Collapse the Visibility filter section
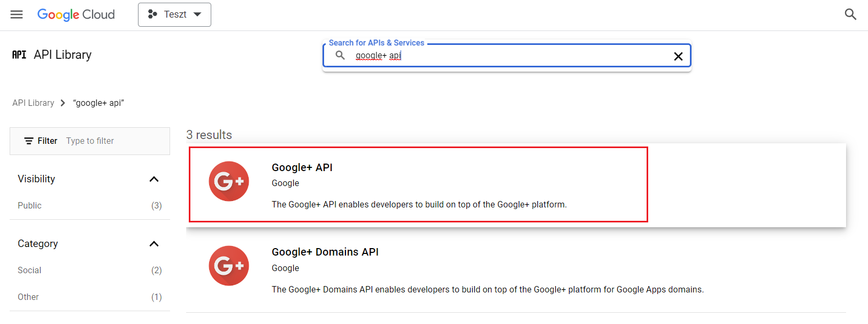The image size is (868, 324). pos(154,179)
